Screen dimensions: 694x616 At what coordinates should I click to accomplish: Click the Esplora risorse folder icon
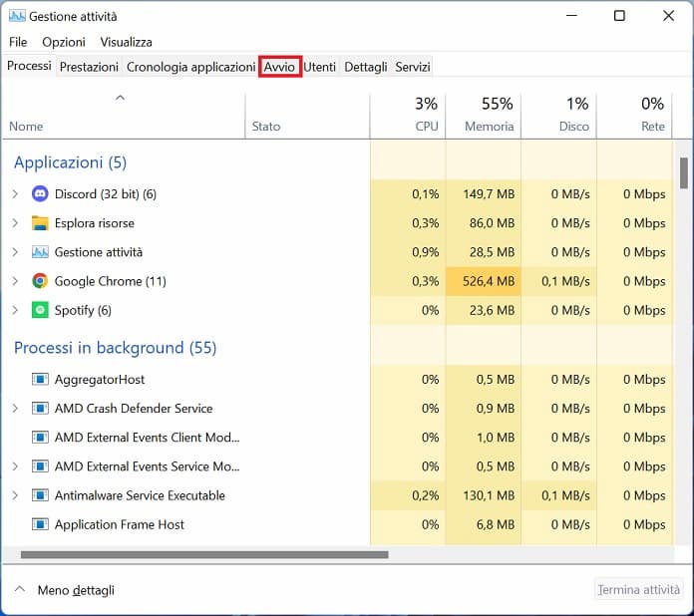pos(40,223)
